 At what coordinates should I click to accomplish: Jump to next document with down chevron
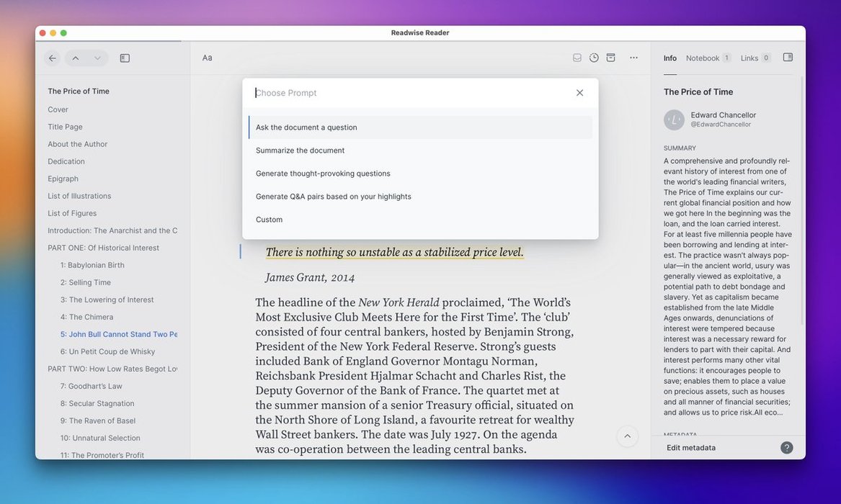[x=97, y=58]
